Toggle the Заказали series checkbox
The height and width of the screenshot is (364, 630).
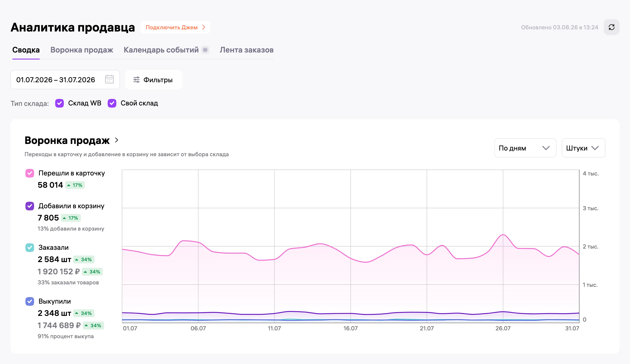[30, 247]
